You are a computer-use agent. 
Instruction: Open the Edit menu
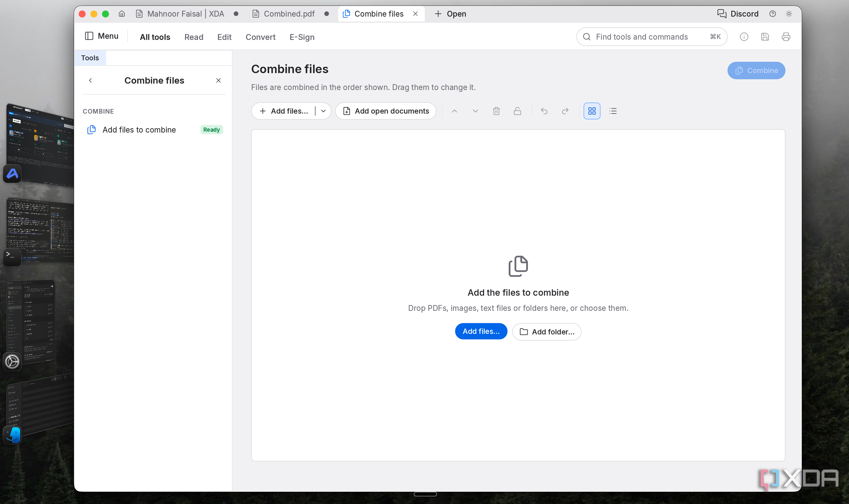pos(224,37)
